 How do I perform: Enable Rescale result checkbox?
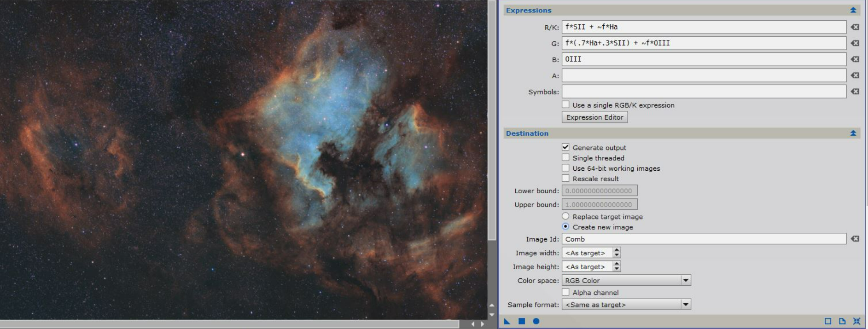point(565,178)
